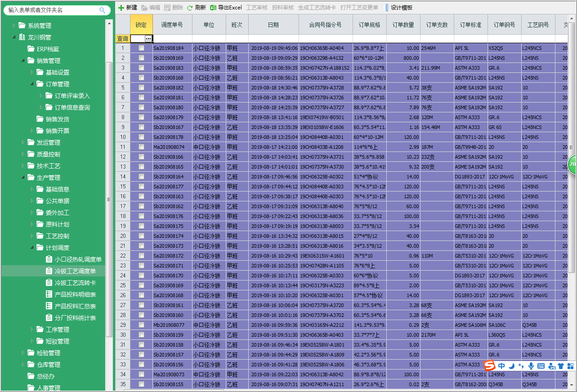Open 分厂投料统计表 document icon
This screenshot has height=392, width=577.
click(x=49, y=318)
